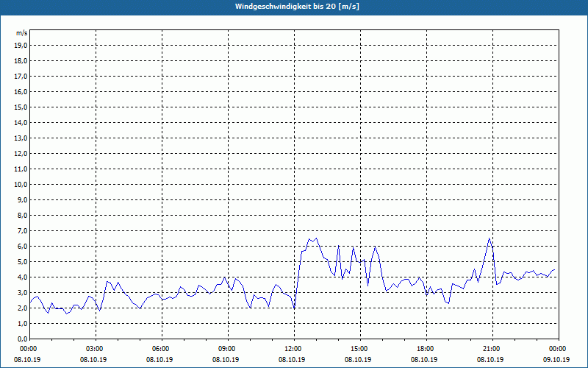Select the 15,0 y-axis label

21,107
